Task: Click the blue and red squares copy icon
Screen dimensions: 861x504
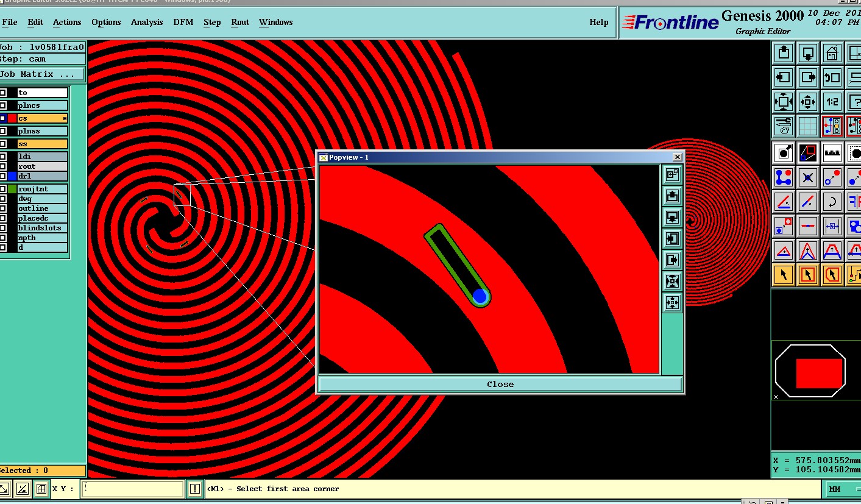Action: (784, 226)
